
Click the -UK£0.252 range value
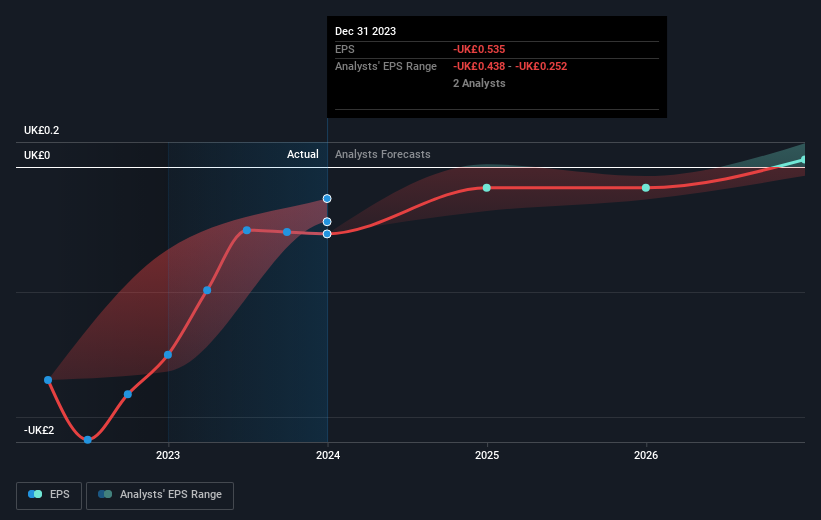(541, 67)
